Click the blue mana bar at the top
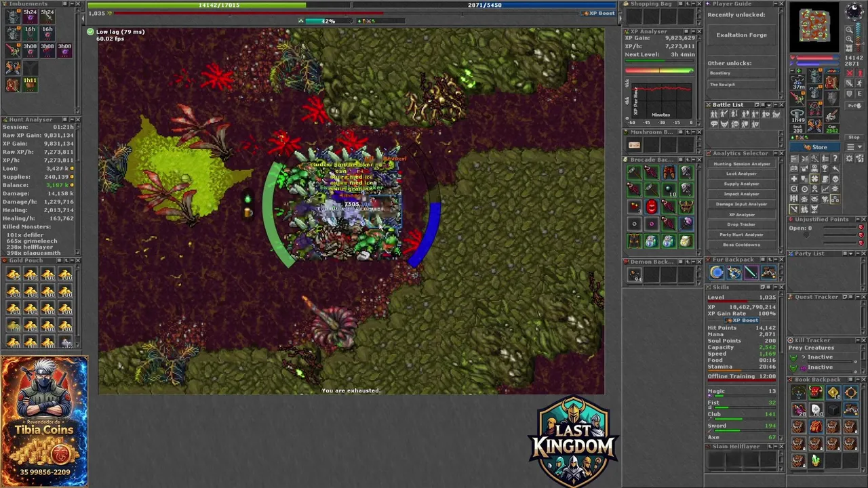Screen dimensions: 868x488 [484, 5]
